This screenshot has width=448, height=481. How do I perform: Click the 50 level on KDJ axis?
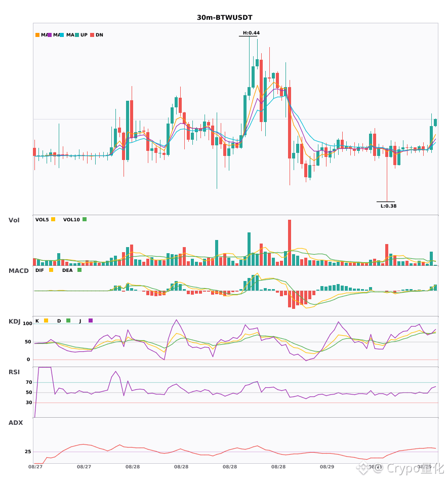point(28,342)
